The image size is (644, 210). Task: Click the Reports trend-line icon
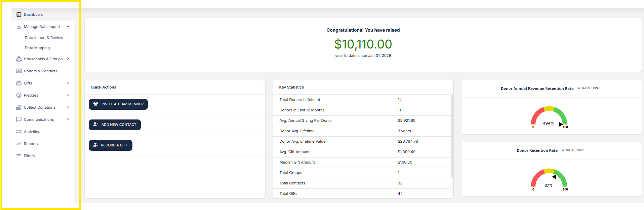(x=19, y=144)
